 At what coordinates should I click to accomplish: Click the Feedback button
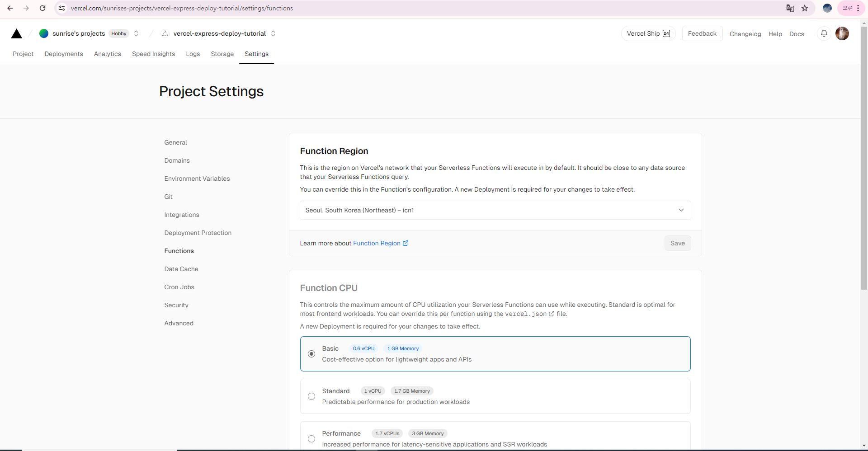702,33
